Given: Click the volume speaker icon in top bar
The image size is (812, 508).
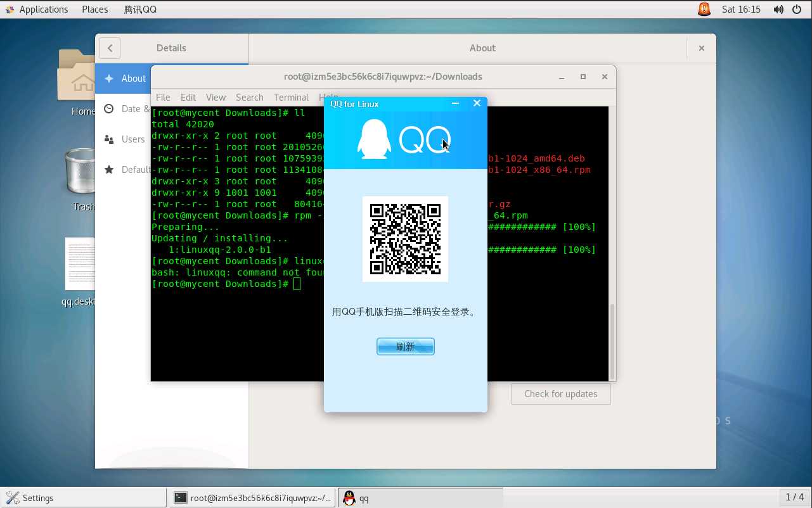Looking at the screenshot, I should pyautogui.click(x=778, y=10).
